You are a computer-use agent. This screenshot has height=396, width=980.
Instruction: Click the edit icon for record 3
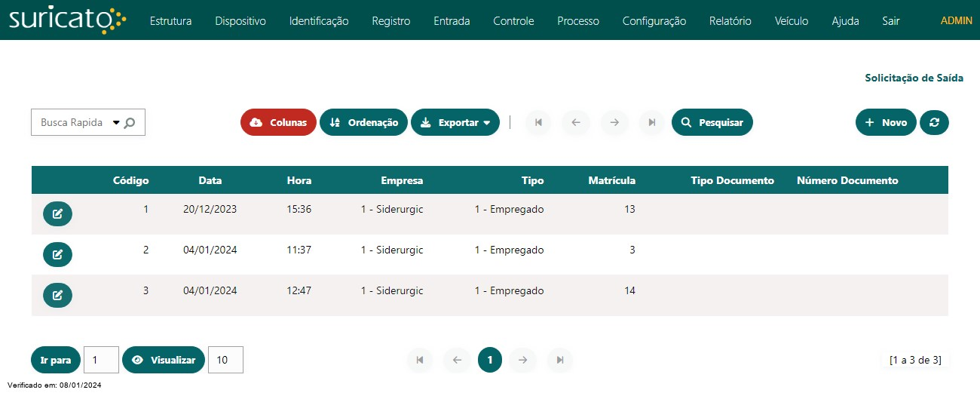(x=57, y=296)
